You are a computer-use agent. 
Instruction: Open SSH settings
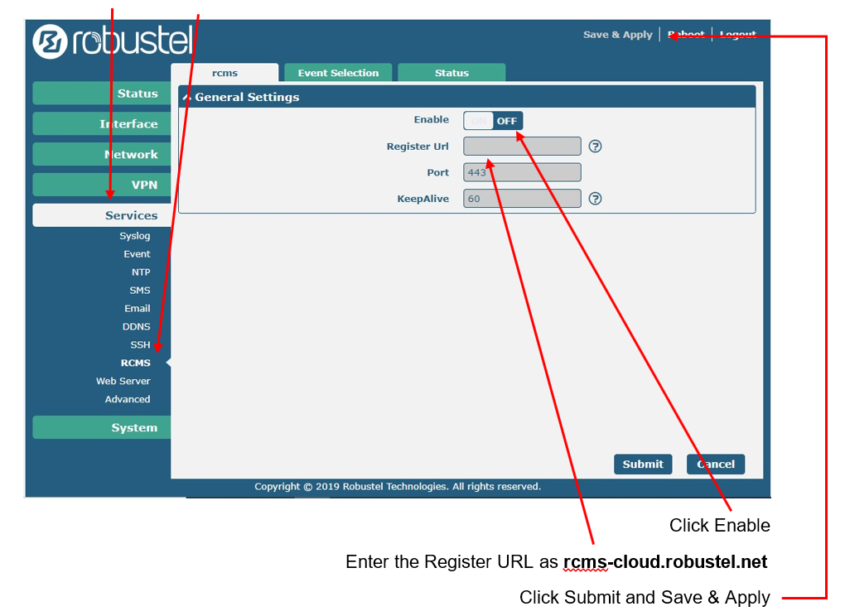tap(140, 344)
